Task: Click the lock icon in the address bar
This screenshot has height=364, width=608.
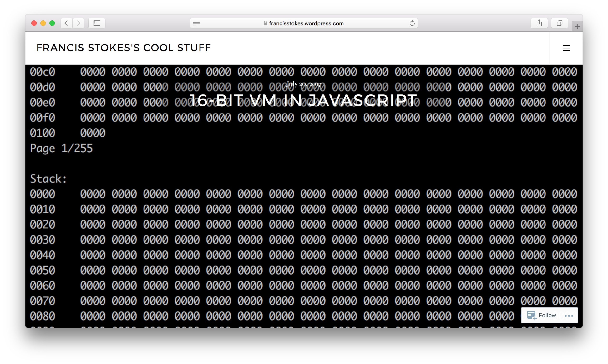Action: 265,23
